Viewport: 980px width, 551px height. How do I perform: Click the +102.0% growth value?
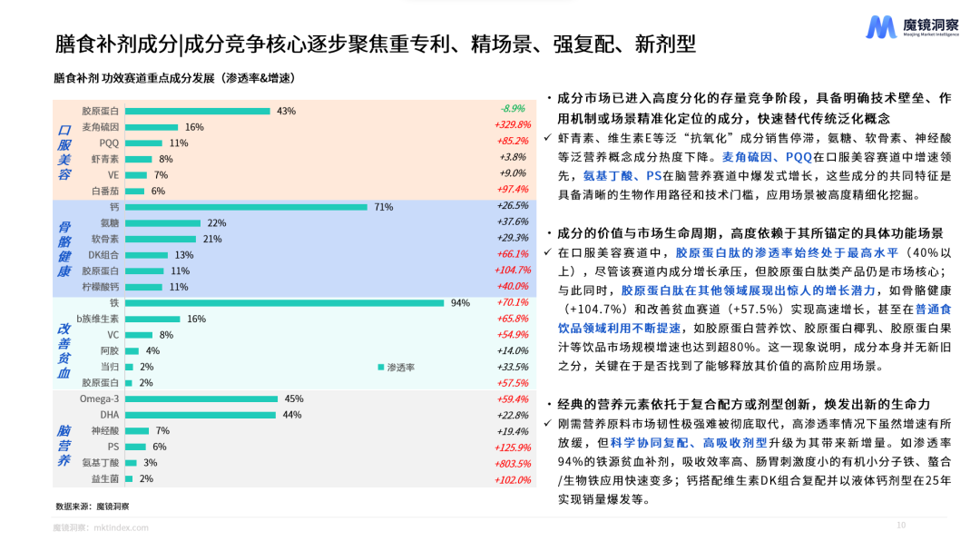(513, 479)
